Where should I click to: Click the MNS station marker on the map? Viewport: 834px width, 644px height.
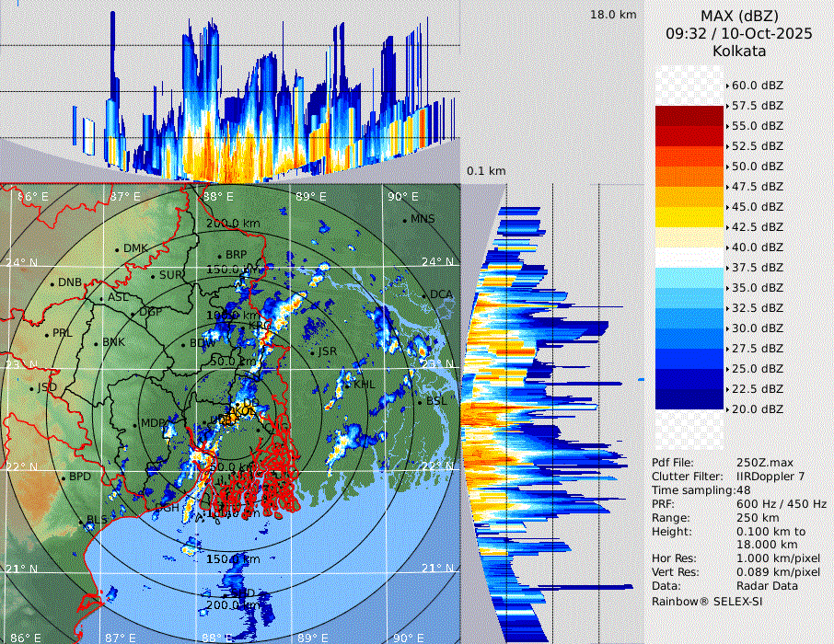coord(405,220)
